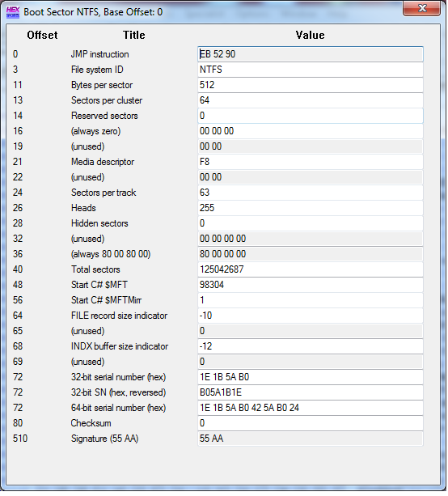Click offset number 510
448x496 pixels.
point(20,439)
